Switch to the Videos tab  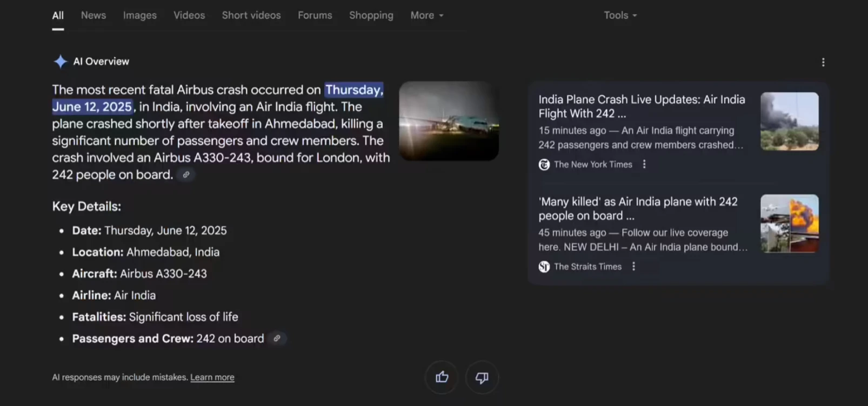click(189, 15)
